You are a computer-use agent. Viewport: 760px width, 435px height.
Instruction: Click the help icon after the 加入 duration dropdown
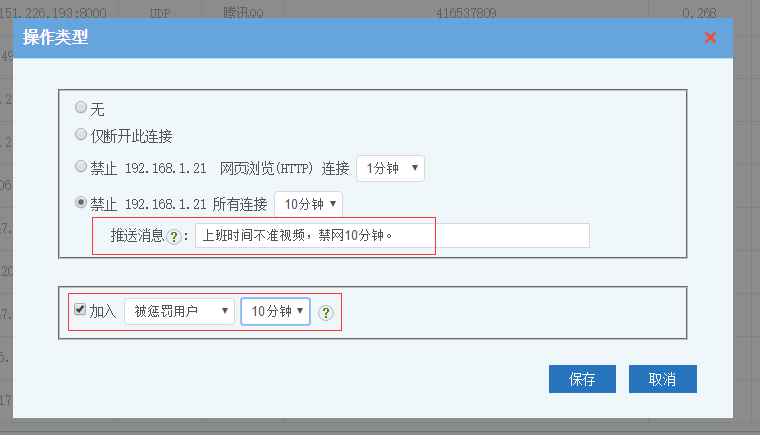pos(325,313)
